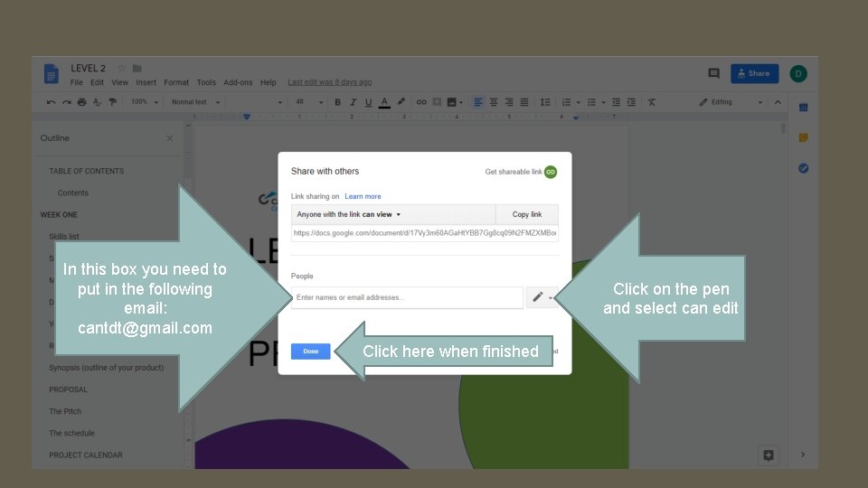This screenshot has height=488, width=868.
Task: Open the Calendar side panel icon
Action: 803,108
